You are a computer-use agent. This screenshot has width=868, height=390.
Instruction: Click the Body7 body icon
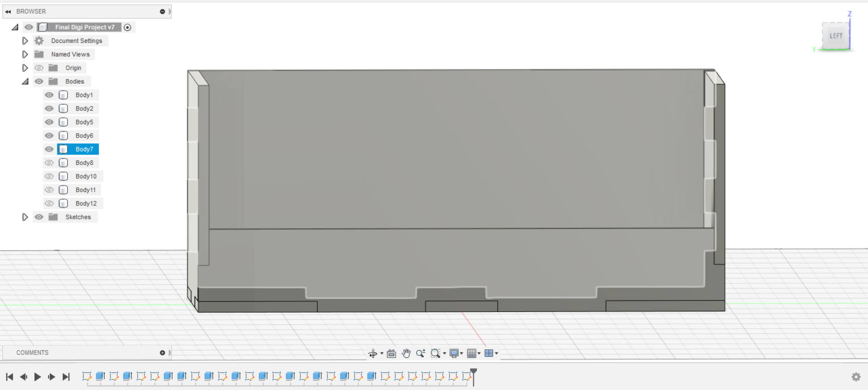64,149
